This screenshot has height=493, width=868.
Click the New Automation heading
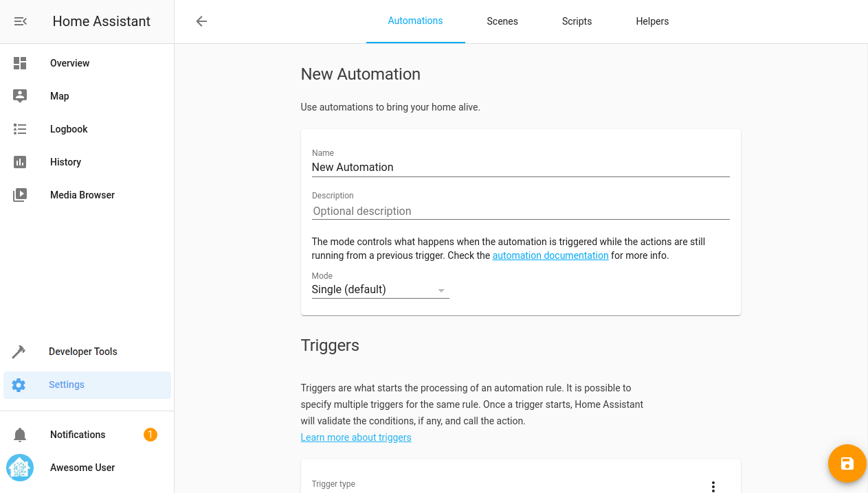coord(361,74)
